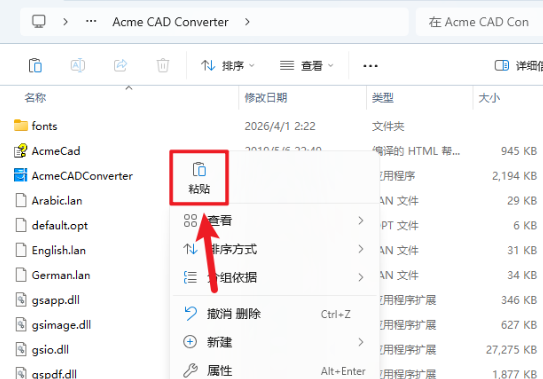This screenshot has height=379, width=543.
Task: Click the toolbar Delete trash icon
Action: click(163, 65)
